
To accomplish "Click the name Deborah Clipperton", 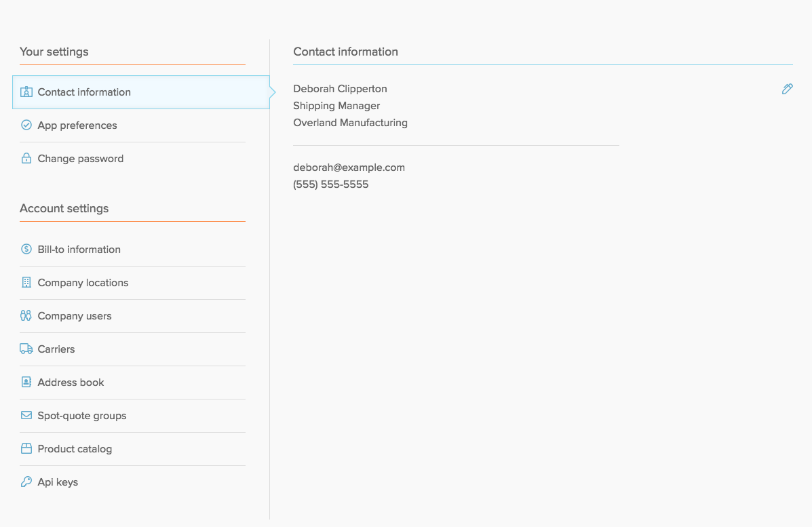I will (340, 89).
